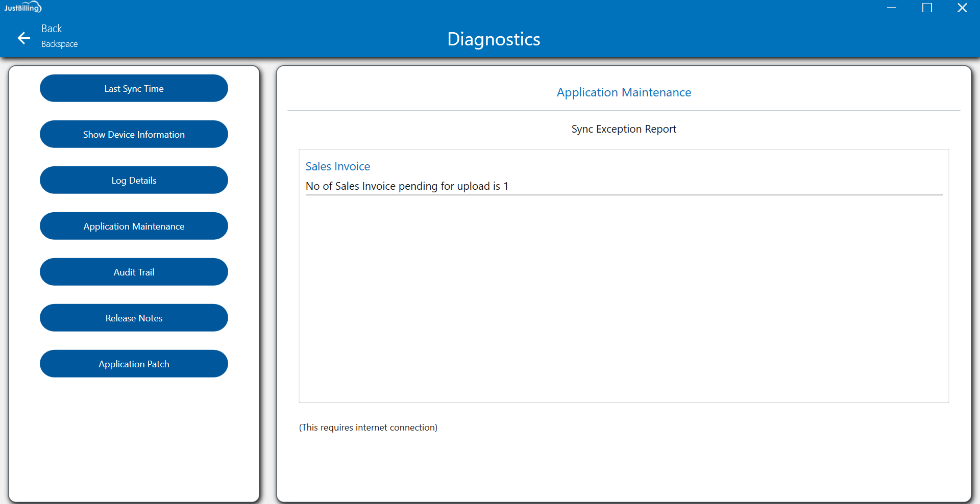Open Last Sync Time
Screen dimensions: 980x504
pos(134,89)
